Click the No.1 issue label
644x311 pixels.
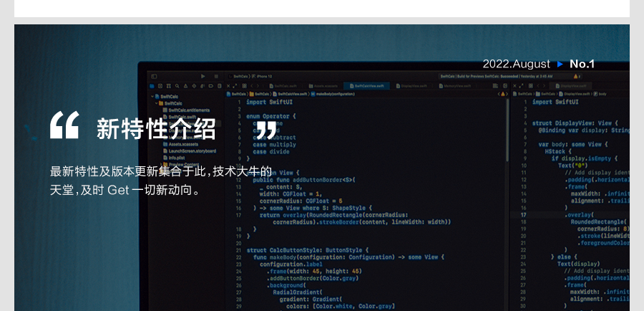582,64
